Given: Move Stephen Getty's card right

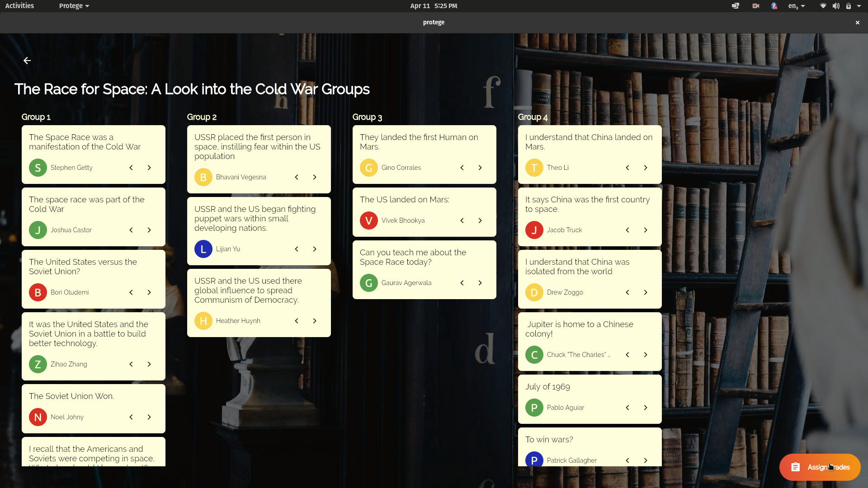Looking at the screenshot, I should click(x=149, y=168).
